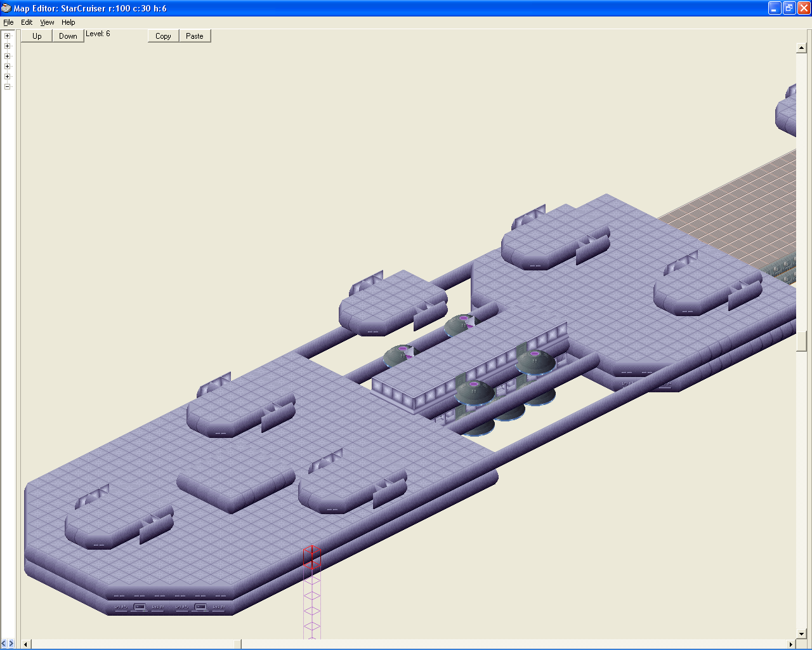The height and width of the screenshot is (650, 812).
Task: Click the Down level button
Action: click(x=68, y=36)
